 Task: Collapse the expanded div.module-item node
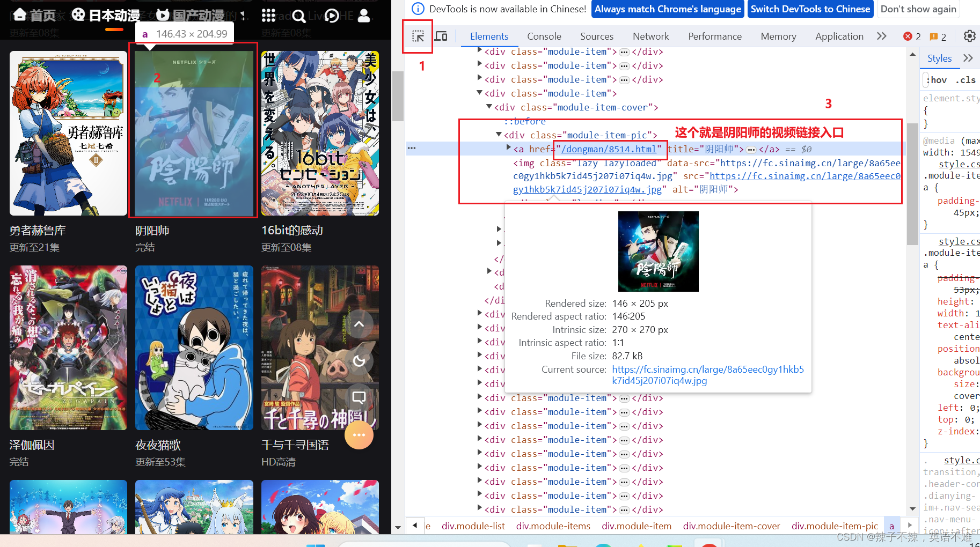tap(480, 93)
